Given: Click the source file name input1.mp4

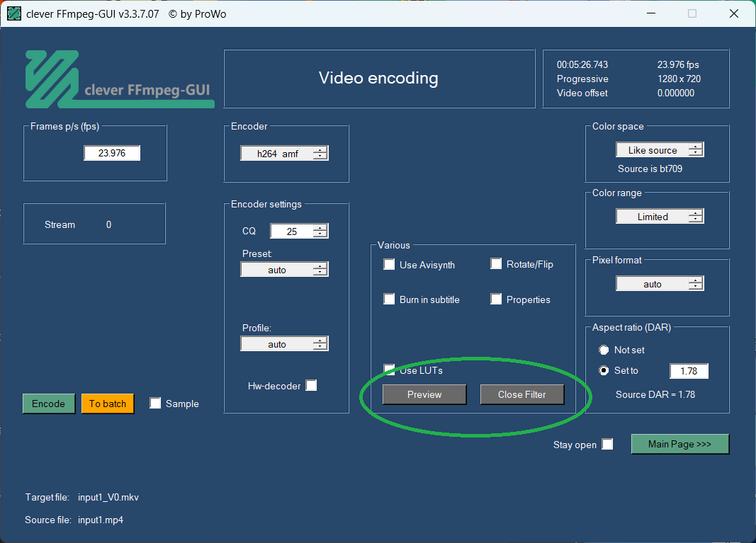Looking at the screenshot, I should coord(101,520).
